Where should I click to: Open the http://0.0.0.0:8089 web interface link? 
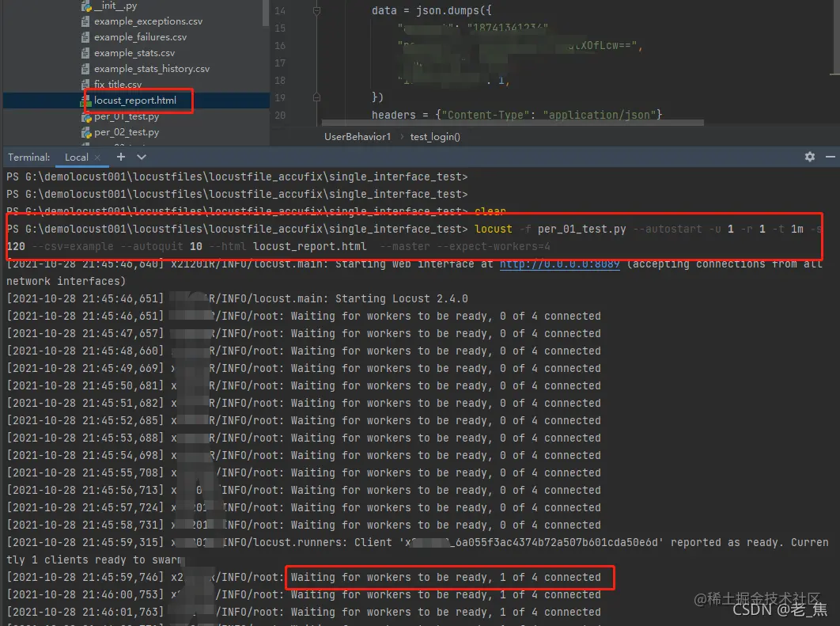coord(559,264)
